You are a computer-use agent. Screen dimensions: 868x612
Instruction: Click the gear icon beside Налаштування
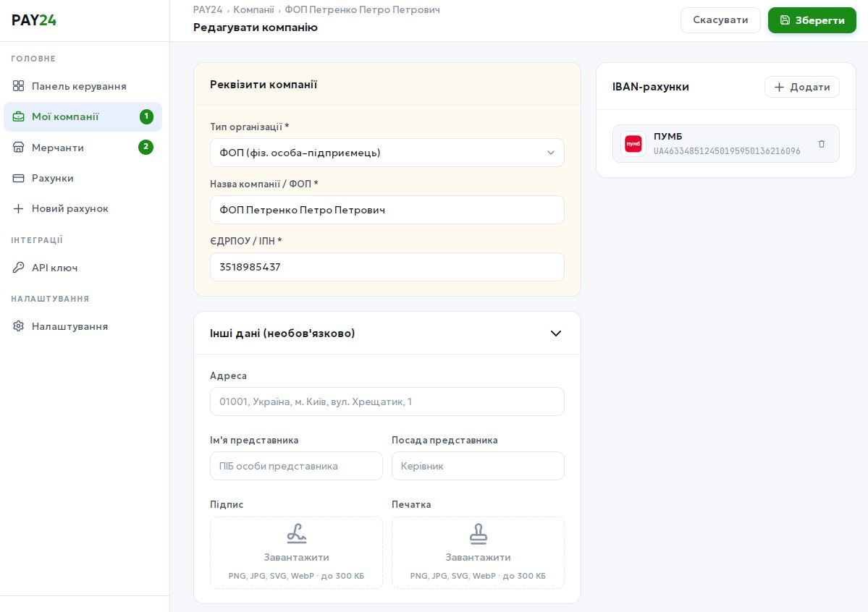(x=19, y=326)
